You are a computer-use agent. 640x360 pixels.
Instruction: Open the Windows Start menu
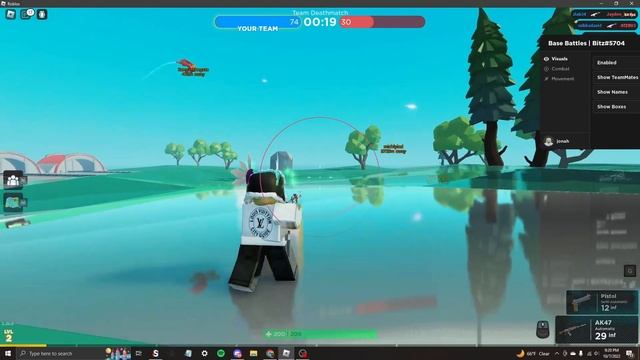pyautogui.click(x=8, y=353)
